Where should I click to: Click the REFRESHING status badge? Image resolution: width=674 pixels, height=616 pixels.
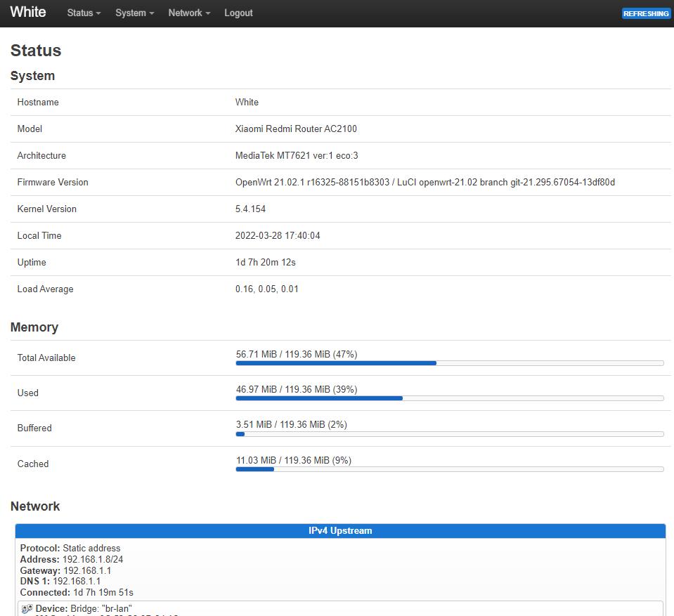pos(646,13)
